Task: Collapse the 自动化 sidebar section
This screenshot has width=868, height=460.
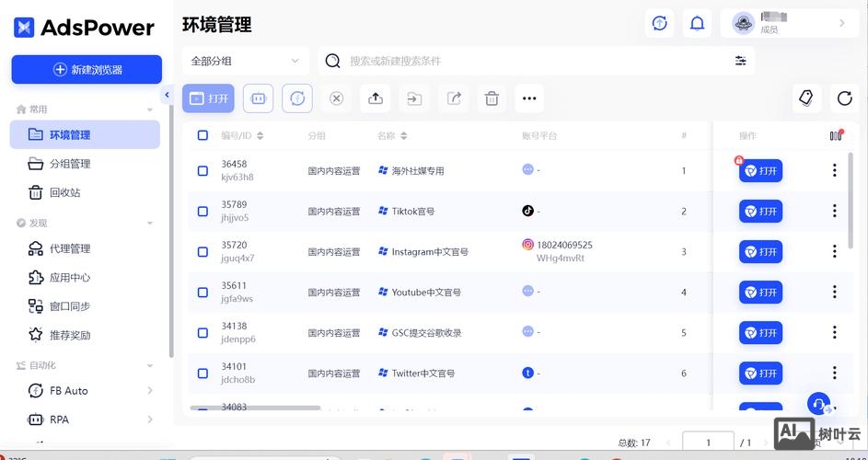Action: [x=149, y=365]
